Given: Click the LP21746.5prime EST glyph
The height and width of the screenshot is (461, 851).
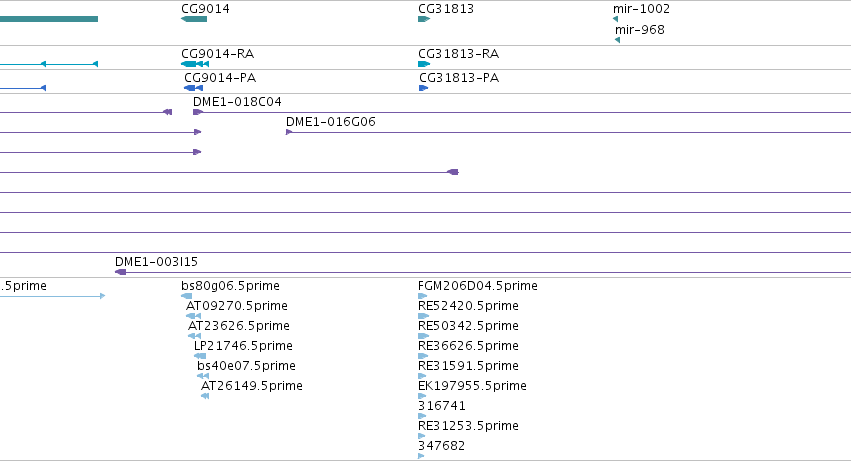Looking at the screenshot, I should tap(200, 356).
